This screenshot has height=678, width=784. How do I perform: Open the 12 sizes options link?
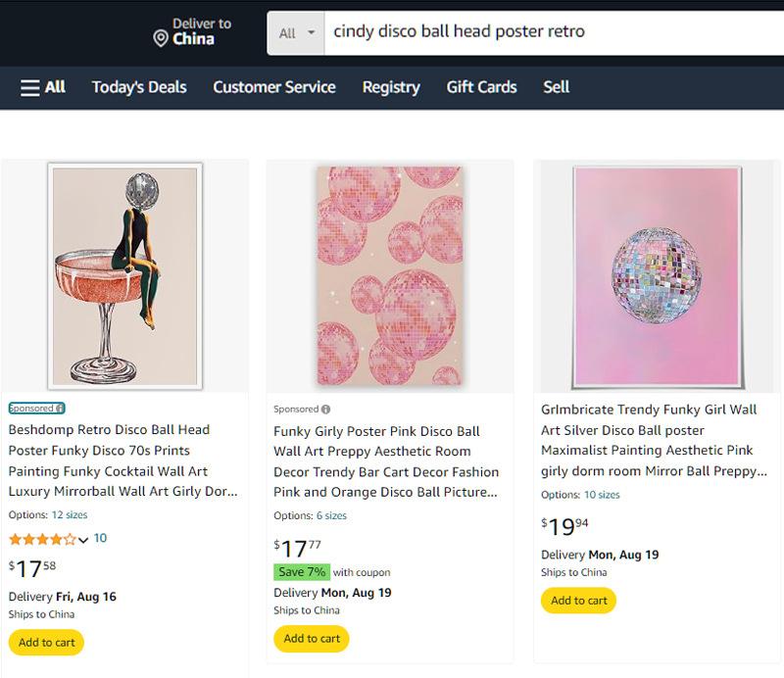(x=70, y=514)
